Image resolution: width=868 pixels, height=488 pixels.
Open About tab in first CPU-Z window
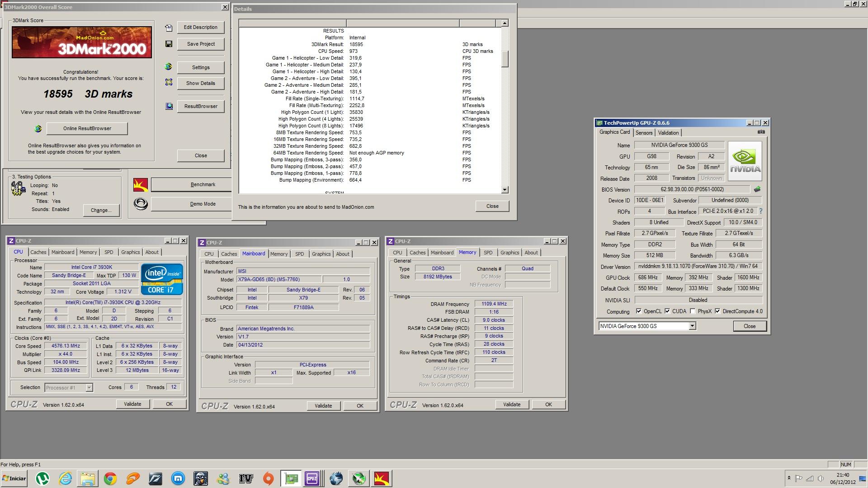point(152,252)
